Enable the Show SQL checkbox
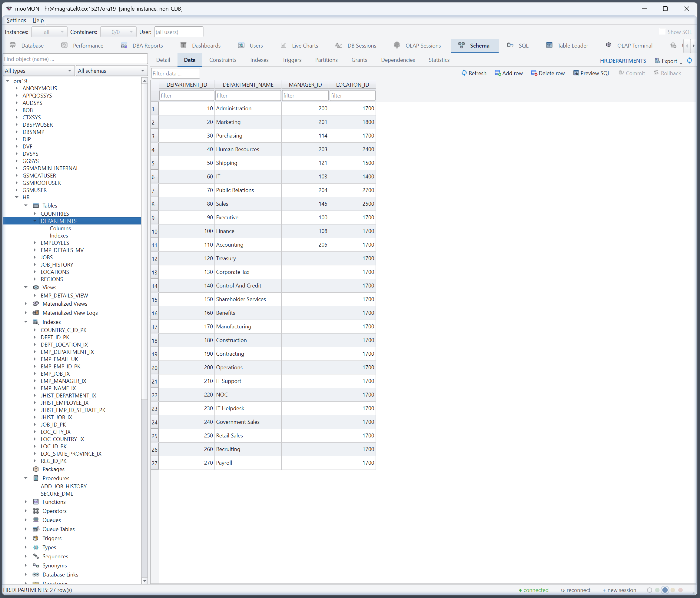Screen dimensions: 700x598 (x=662, y=32)
